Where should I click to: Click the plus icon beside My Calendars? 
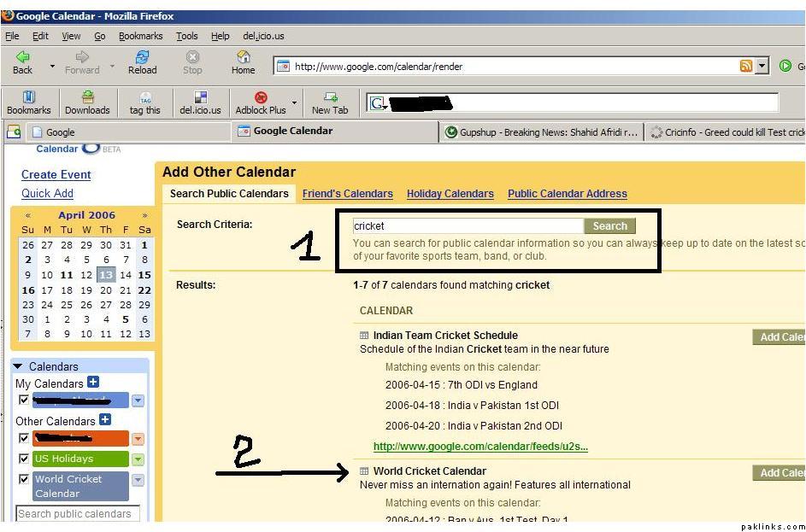coord(93,383)
